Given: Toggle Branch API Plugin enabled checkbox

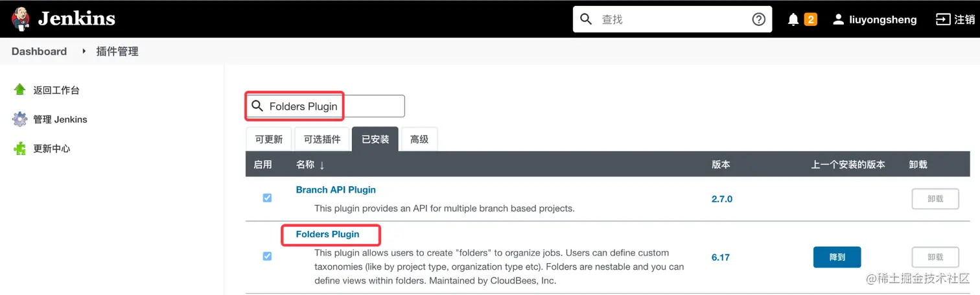Looking at the screenshot, I should click(267, 198).
